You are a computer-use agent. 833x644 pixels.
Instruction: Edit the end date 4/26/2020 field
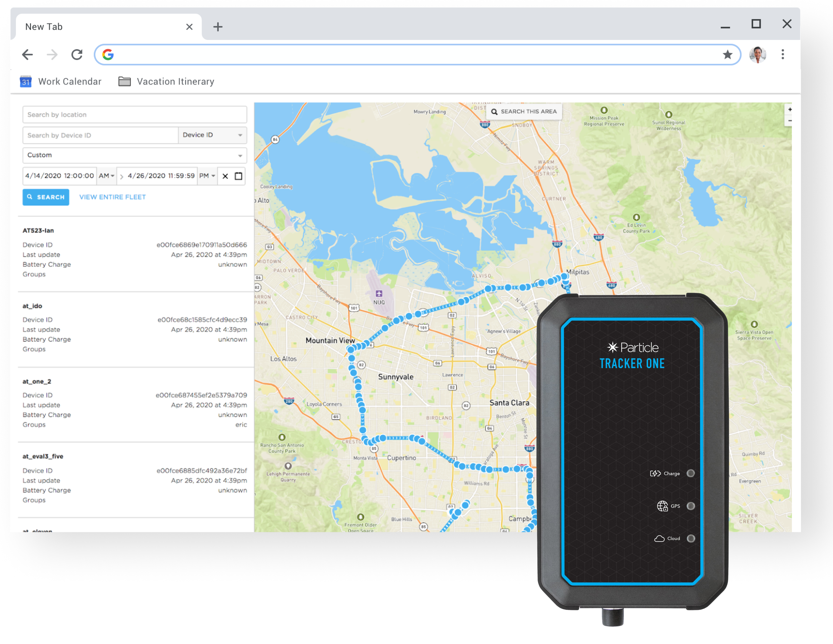coord(161,176)
